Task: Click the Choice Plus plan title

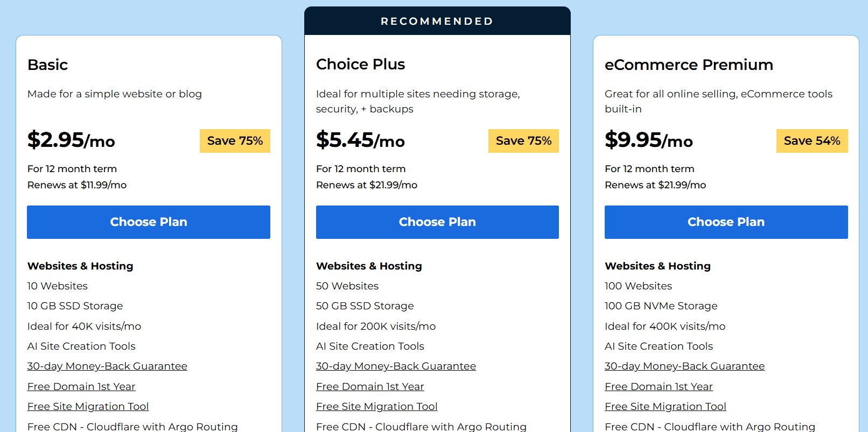Action: (360, 64)
